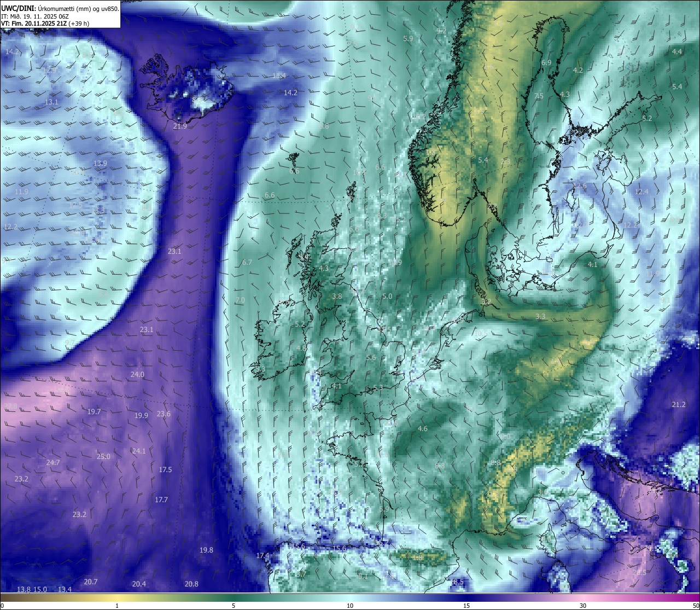Select the 6.9 value over northern Sweden
The height and width of the screenshot is (610, 700).
[546, 62]
